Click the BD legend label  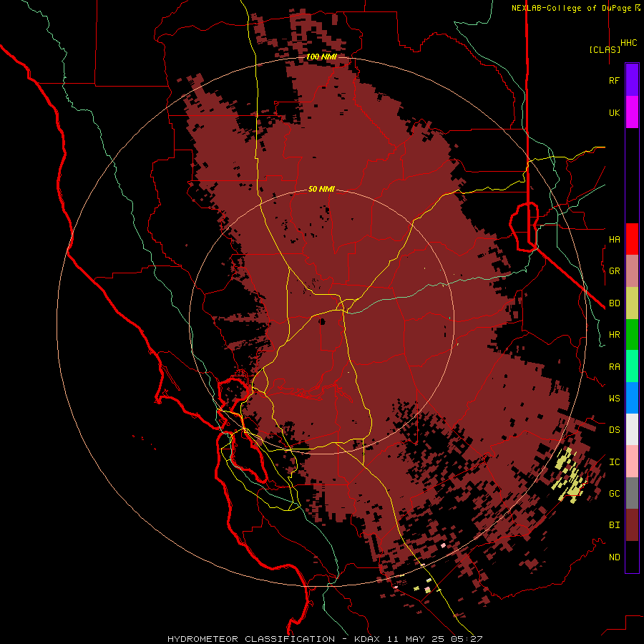coord(614,303)
